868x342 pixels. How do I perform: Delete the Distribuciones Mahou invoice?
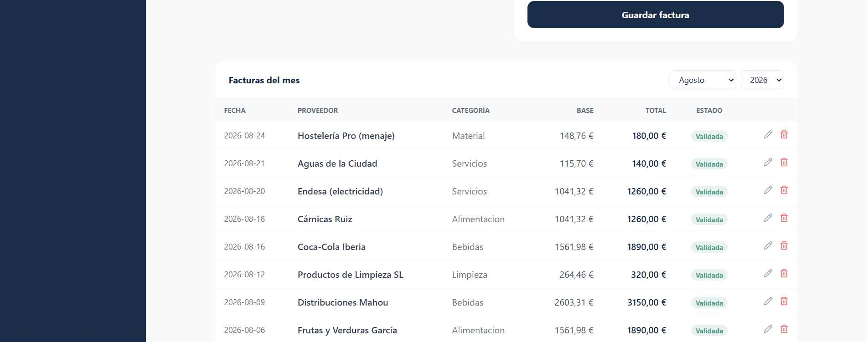[x=784, y=301]
